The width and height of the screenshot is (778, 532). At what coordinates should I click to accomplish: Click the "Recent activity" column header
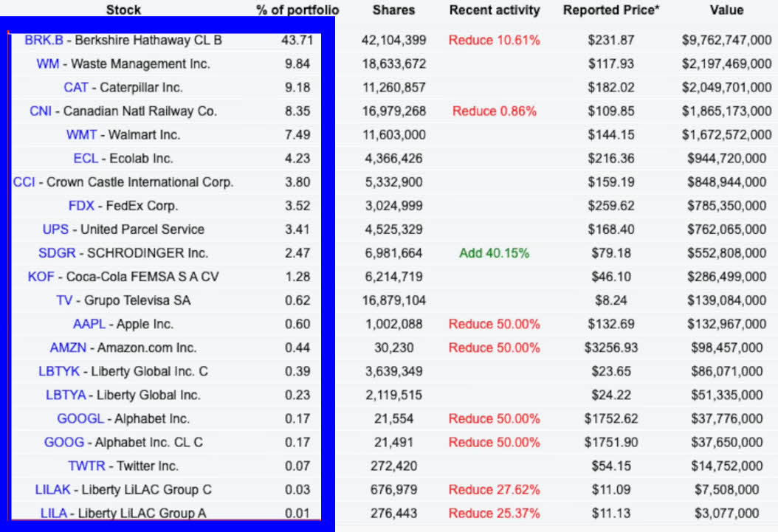click(495, 10)
